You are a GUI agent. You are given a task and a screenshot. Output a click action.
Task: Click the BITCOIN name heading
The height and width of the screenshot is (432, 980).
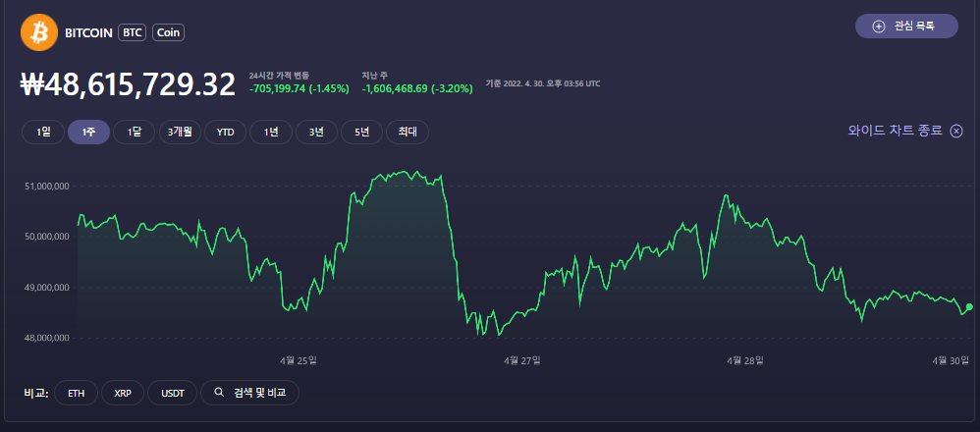pos(88,33)
